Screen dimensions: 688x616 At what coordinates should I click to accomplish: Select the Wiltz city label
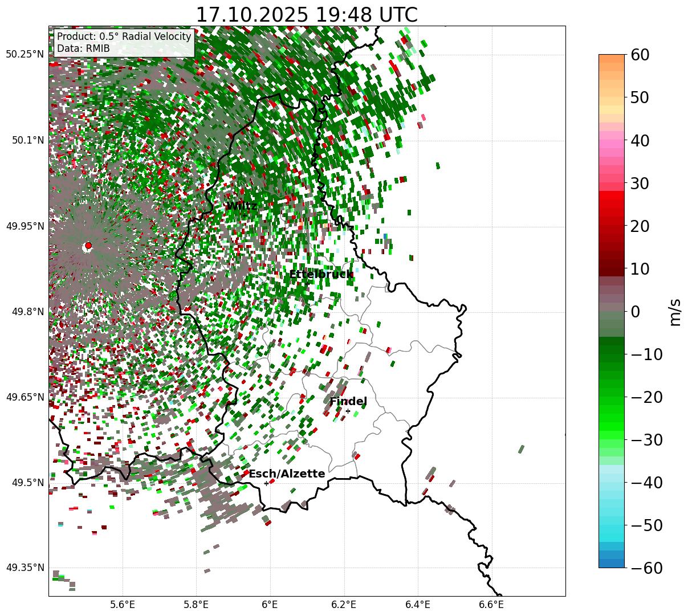[x=242, y=206]
